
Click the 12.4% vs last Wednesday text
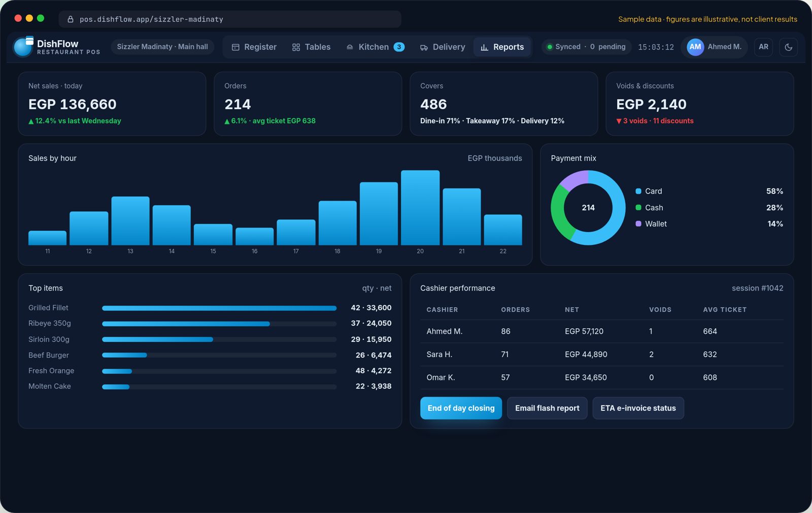(x=78, y=121)
